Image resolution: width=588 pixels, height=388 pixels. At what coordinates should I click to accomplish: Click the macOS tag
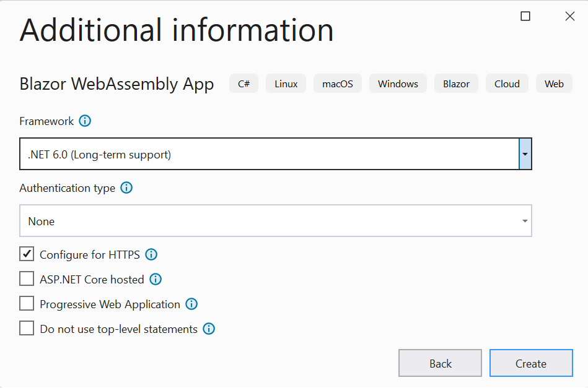click(x=338, y=84)
